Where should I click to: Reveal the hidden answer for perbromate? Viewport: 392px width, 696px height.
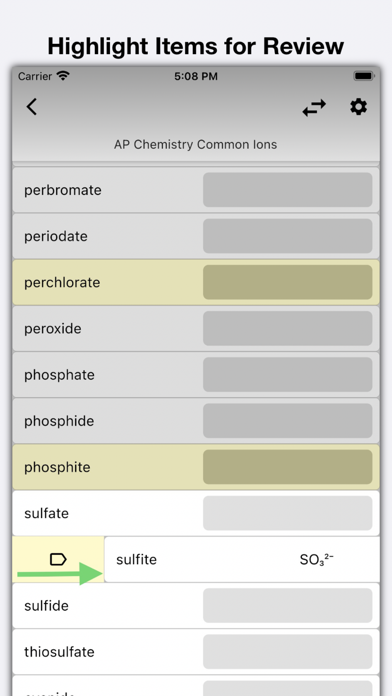tap(288, 190)
